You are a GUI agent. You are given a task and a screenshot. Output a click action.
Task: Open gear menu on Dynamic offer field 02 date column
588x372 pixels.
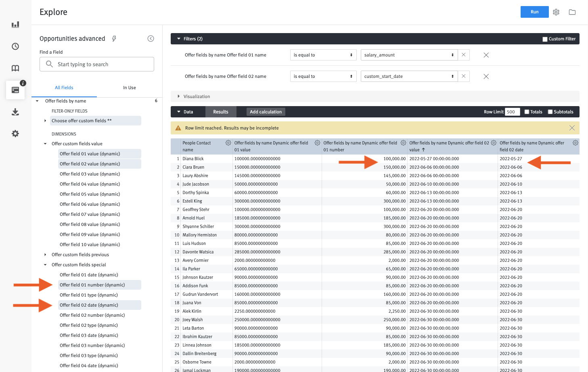(575, 142)
